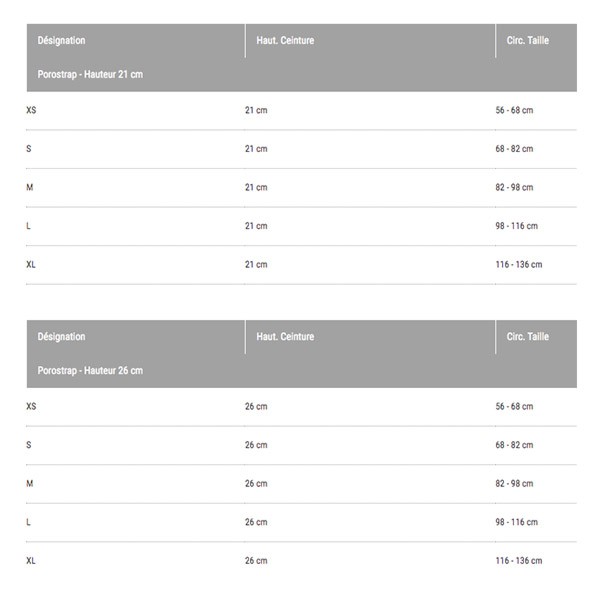Click the Circ. Taille header in second table
Screen dimensions: 600x600
(x=528, y=336)
